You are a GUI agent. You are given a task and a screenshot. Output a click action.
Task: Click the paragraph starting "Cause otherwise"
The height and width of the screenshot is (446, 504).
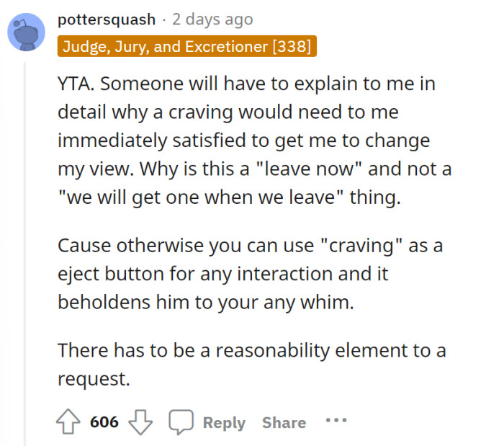[250, 273]
